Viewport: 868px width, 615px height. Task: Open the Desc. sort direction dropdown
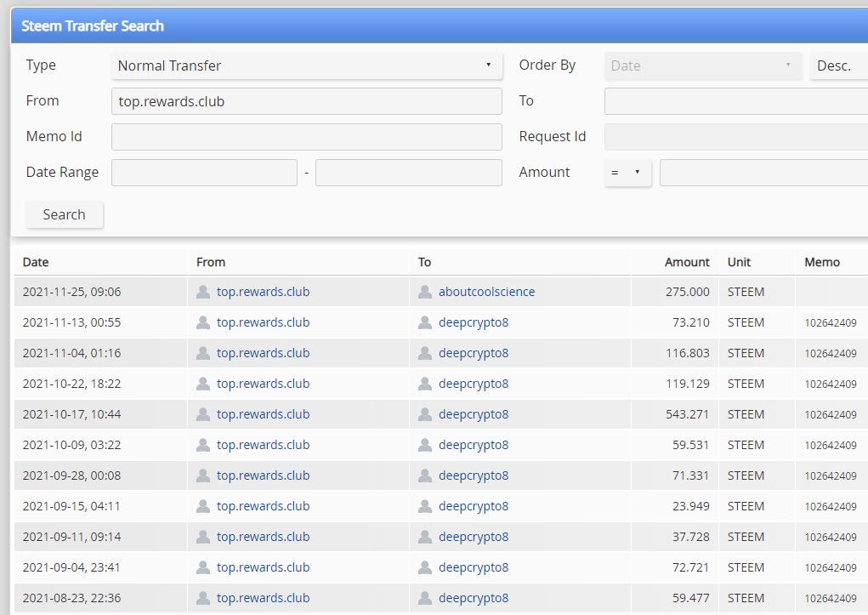(838, 65)
